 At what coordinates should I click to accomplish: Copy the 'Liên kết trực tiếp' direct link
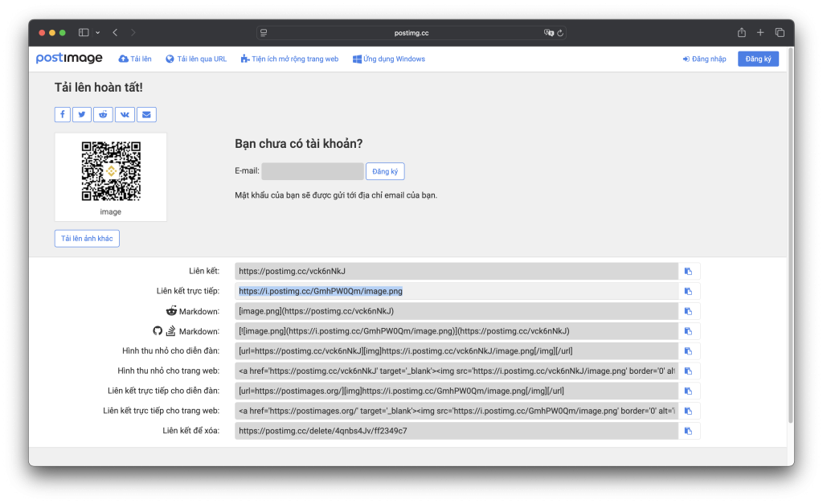click(689, 291)
